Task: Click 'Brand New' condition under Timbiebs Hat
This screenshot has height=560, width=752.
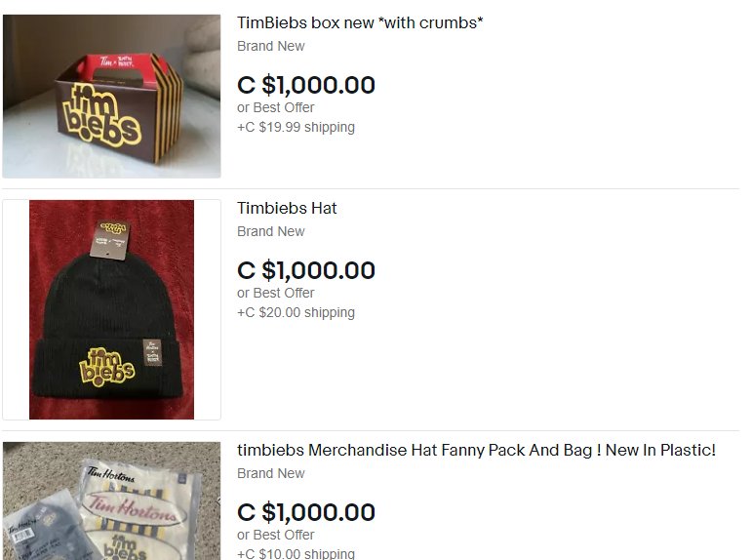Action: point(271,231)
